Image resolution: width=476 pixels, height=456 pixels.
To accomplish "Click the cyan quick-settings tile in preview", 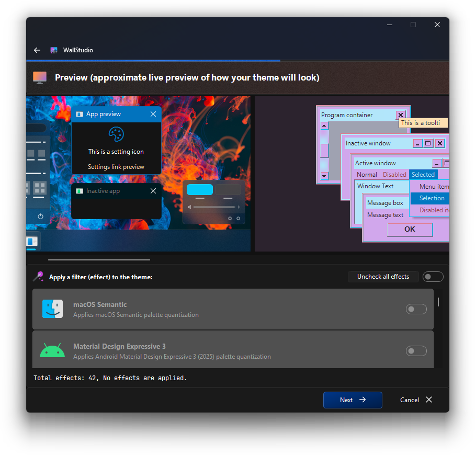I will (x=200, y=190).
